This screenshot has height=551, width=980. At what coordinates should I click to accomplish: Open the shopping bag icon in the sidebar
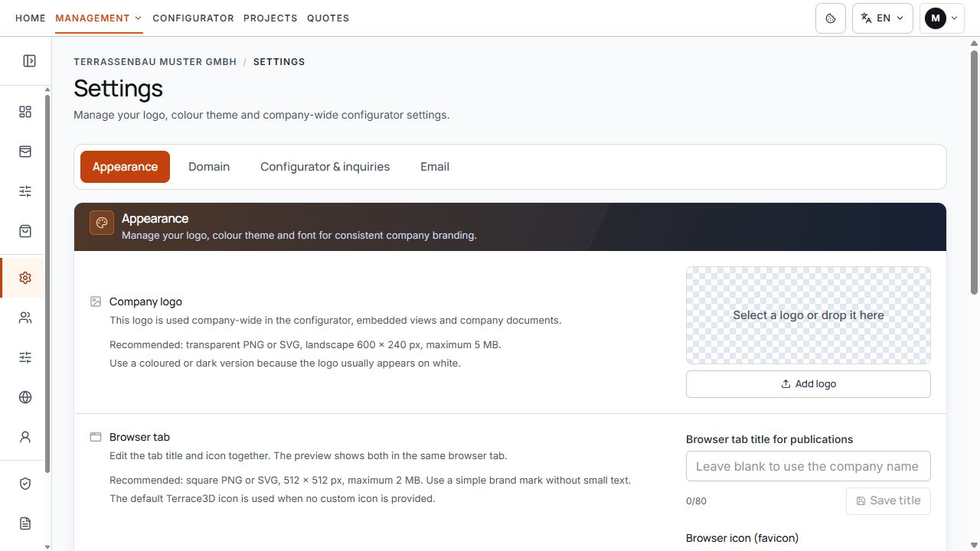[25, 231]
